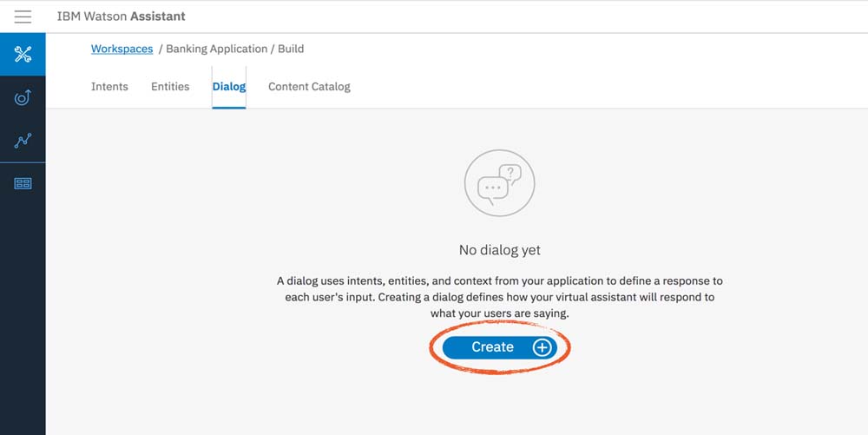Image resolution: width=868 pixels, height=435 pixels.
Task: Select the Build tools sidebar icon
Action: coord(23,55)
